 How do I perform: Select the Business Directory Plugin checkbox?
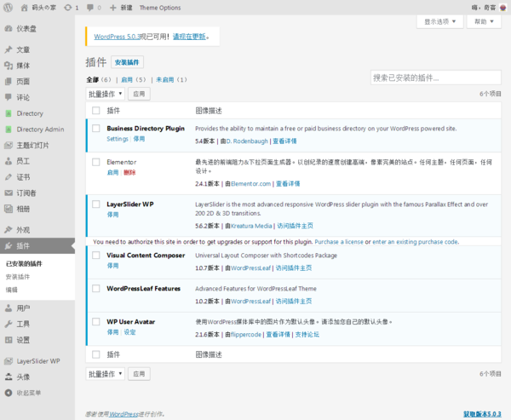pyautogui.click(x=95, y=128)
